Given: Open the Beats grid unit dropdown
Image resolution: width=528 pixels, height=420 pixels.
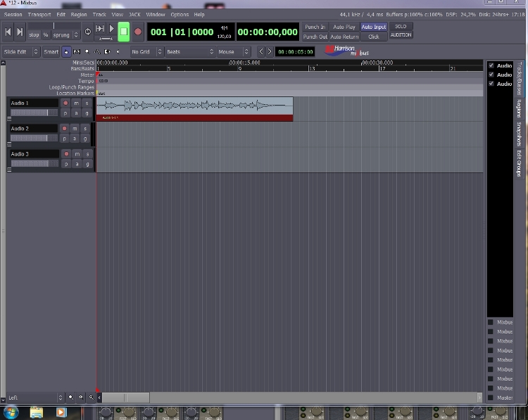Looking at the screenshot, I should (x=189, y=51).
